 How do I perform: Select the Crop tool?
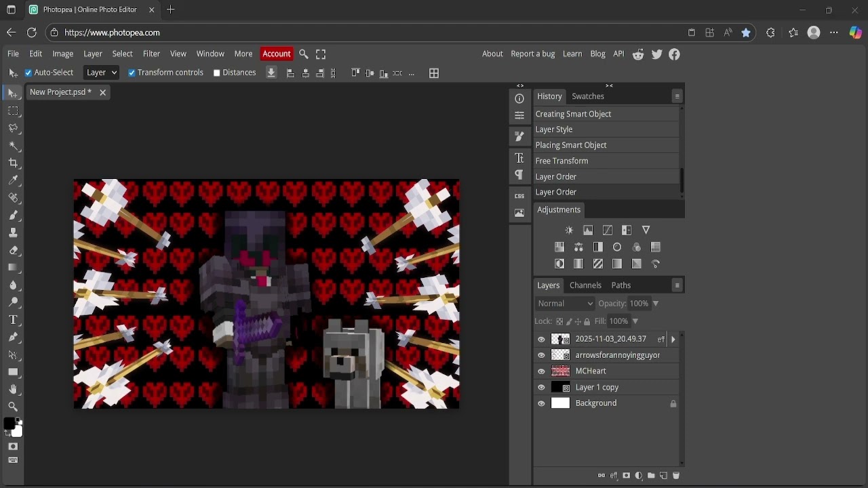click(13, 163)
